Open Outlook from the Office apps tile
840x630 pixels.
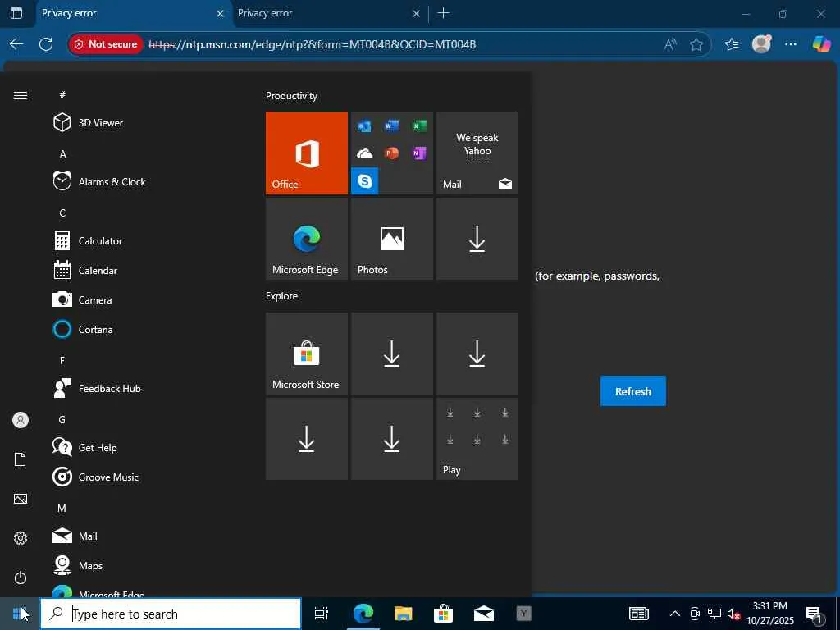(364, 126)
